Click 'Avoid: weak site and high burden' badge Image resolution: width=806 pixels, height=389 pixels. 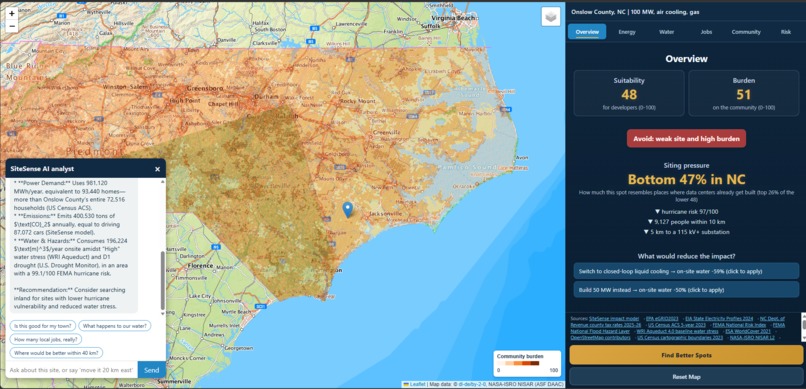point(686,139)
